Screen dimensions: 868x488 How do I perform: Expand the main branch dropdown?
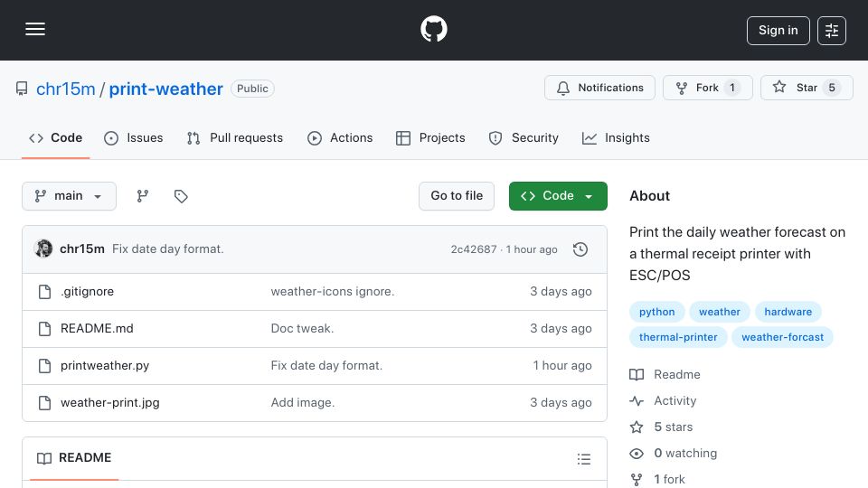click(70, 196)
